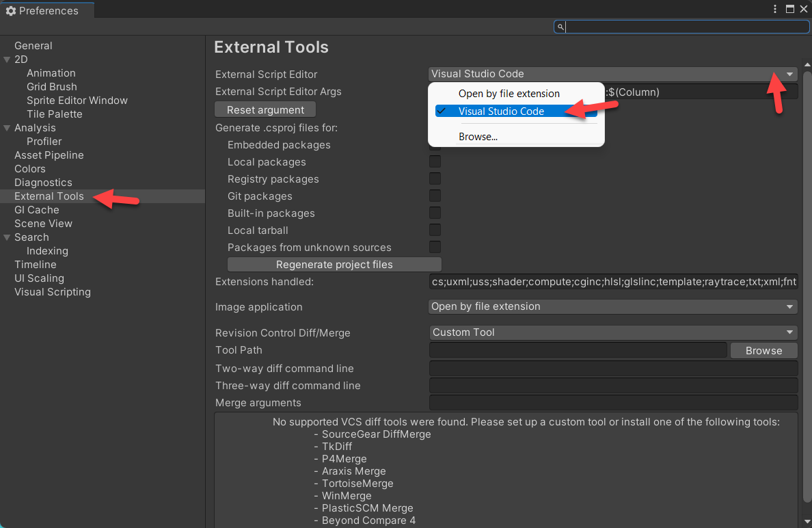The image size is (812, 528).
Task: Click the Extensions handled field
Action: (613, 282)
